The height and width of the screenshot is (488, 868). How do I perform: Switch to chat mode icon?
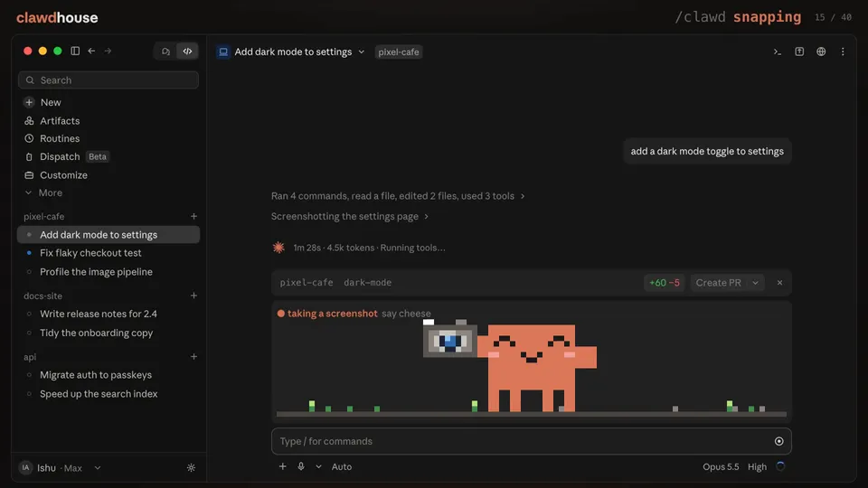click(x=165, y=52)
